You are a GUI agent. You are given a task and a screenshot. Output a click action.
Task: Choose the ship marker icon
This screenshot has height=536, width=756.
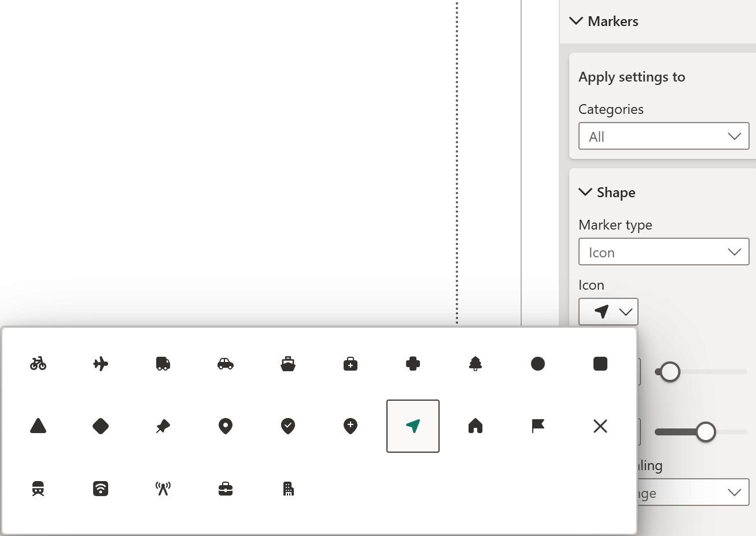click(x=288, y=364)
